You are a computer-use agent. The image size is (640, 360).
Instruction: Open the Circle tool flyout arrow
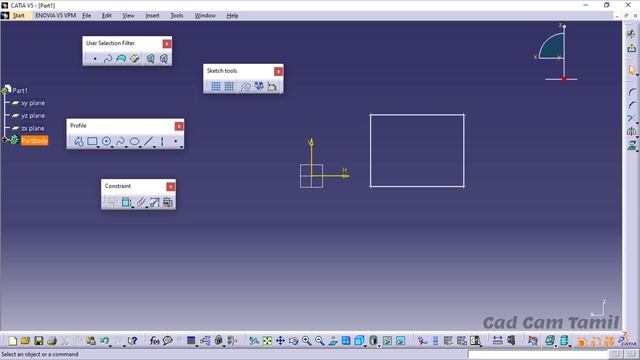click(x=112, y=147)
